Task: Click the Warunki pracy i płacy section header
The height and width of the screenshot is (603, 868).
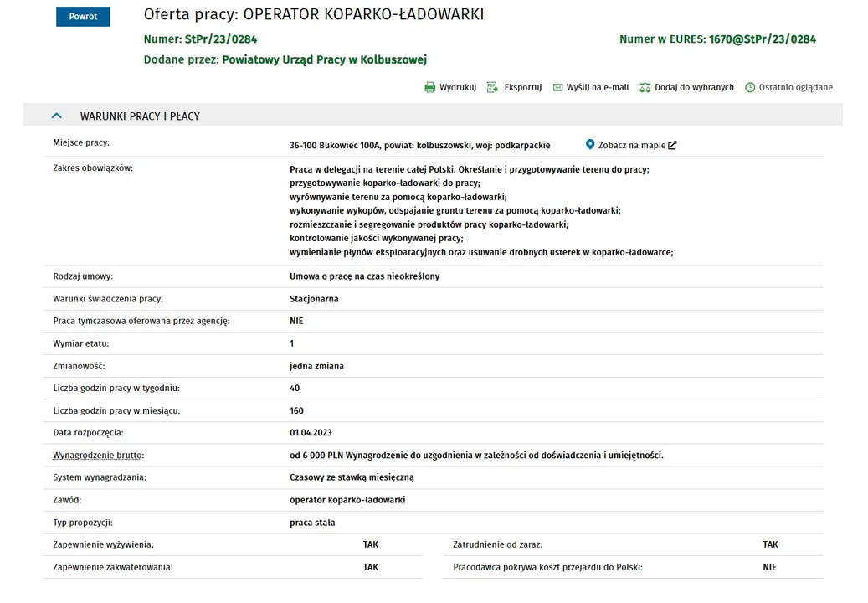Action: 433,115
